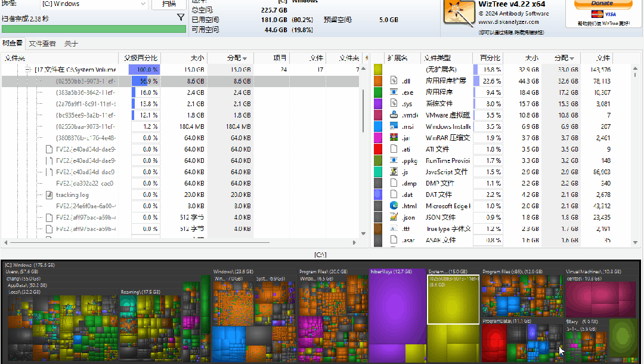Click the .vmdk VMware disk icon
The width and height of the screenshot is (644, 364).
(x=394, y=115)
